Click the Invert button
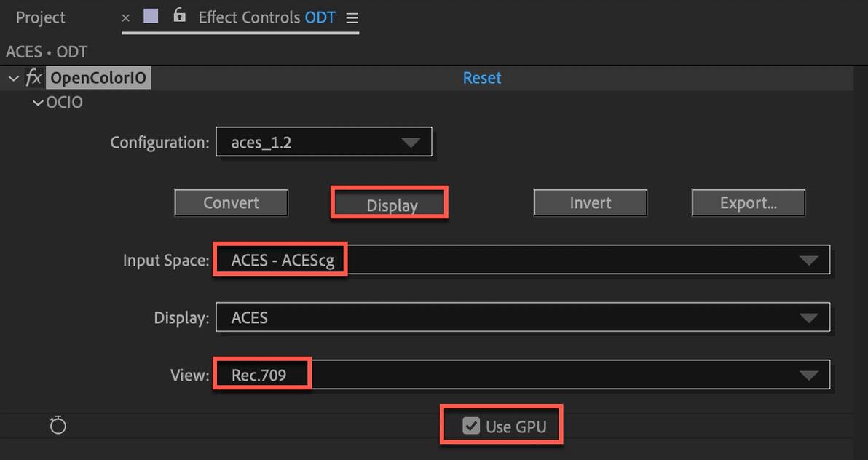 [590, 203]
